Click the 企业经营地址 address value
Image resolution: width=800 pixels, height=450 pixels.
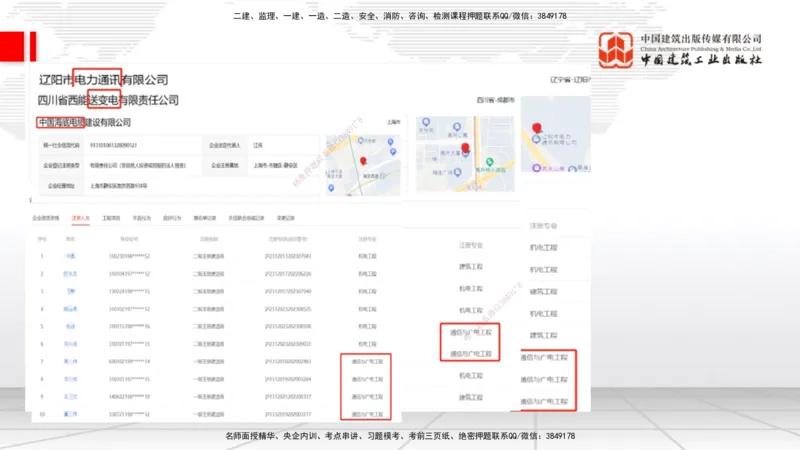coord(119,186)
